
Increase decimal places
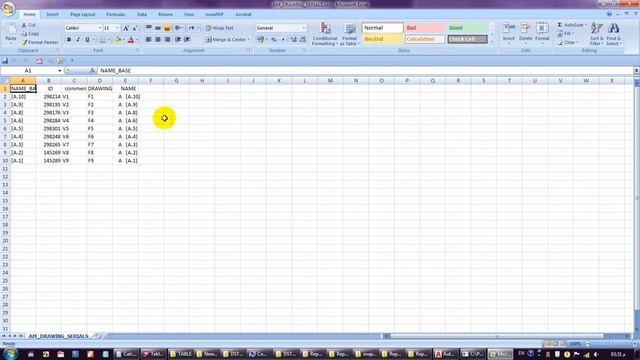pyautogui.click(x=293, y=40)
